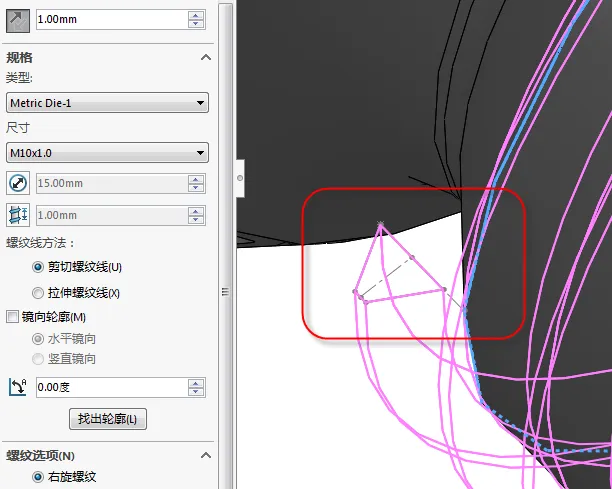612x489 pixels.
Task: Open the M10x1.0 size dropdown
Action: (107, 153)
